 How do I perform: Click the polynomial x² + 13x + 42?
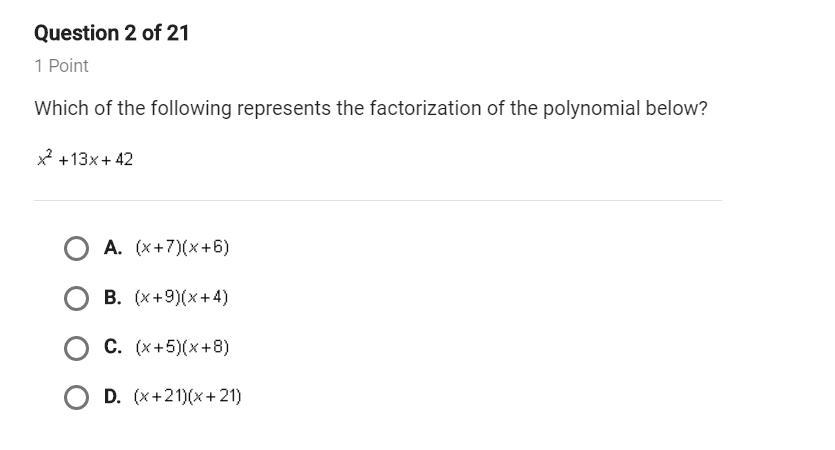[85, 158]
